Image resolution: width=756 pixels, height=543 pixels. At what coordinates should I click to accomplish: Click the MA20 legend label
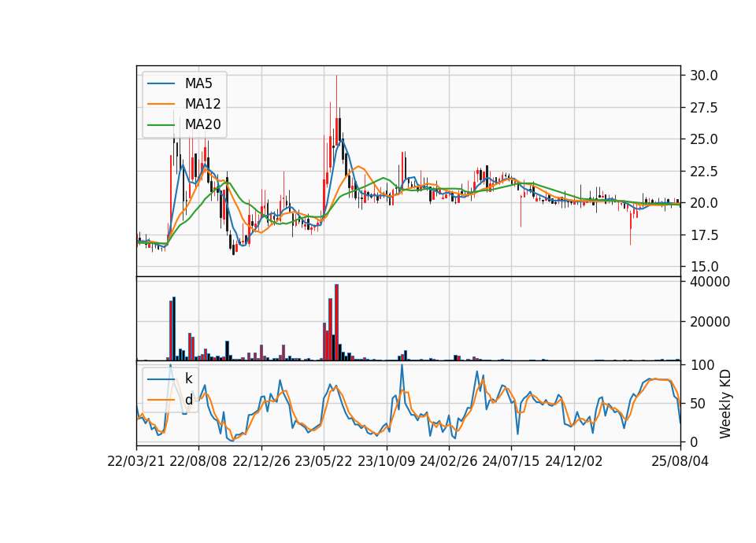(x=202, y=124)
